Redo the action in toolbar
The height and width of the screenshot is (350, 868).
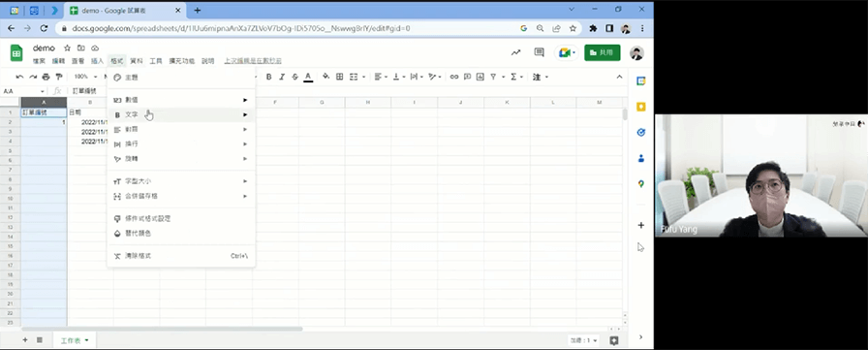(x=33, y=77)
